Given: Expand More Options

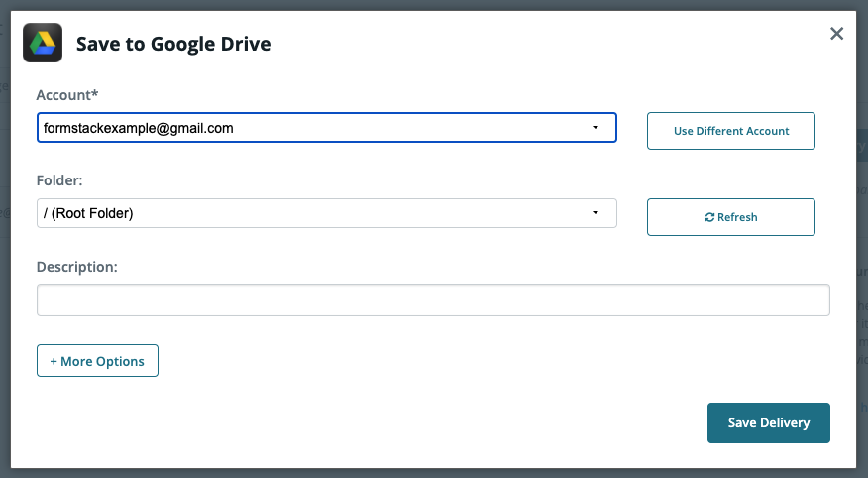Looking at the screenshot, I should 97,361.
